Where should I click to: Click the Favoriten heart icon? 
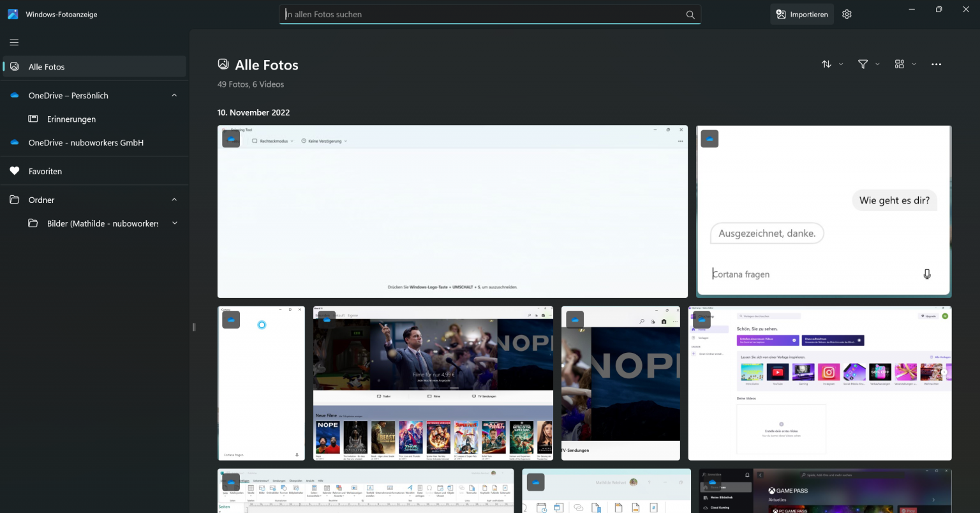[x=14, y=171]
